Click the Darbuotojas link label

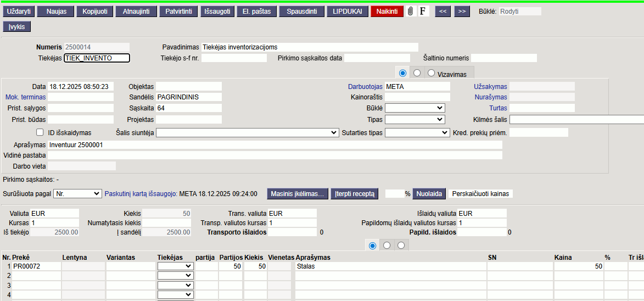(365, 87)
